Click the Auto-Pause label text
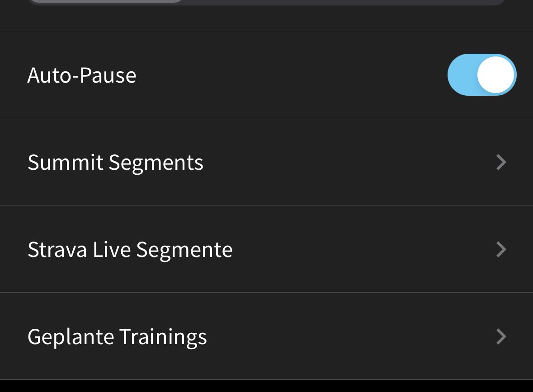Screen dimensions: 533x392 click(x=82, y=75)
